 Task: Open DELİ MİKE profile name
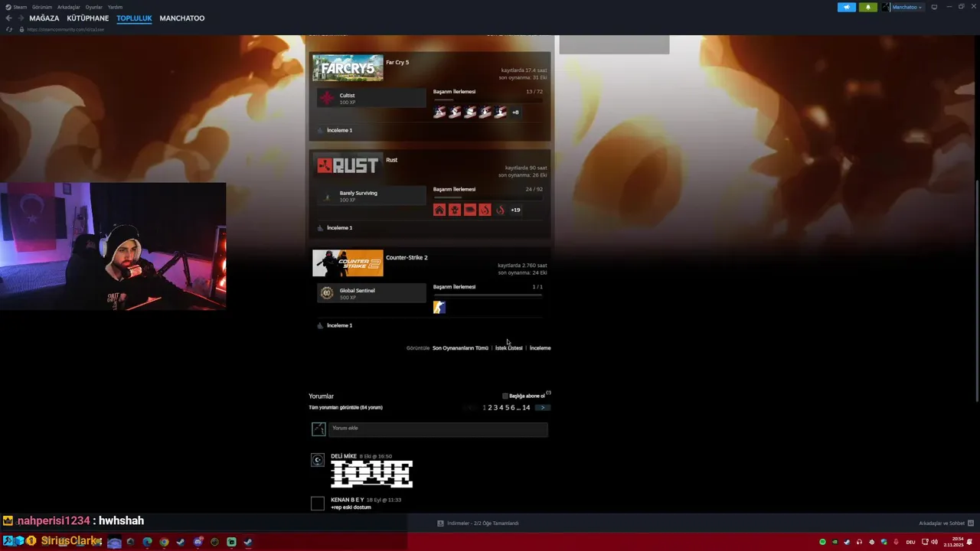point(344,456)
